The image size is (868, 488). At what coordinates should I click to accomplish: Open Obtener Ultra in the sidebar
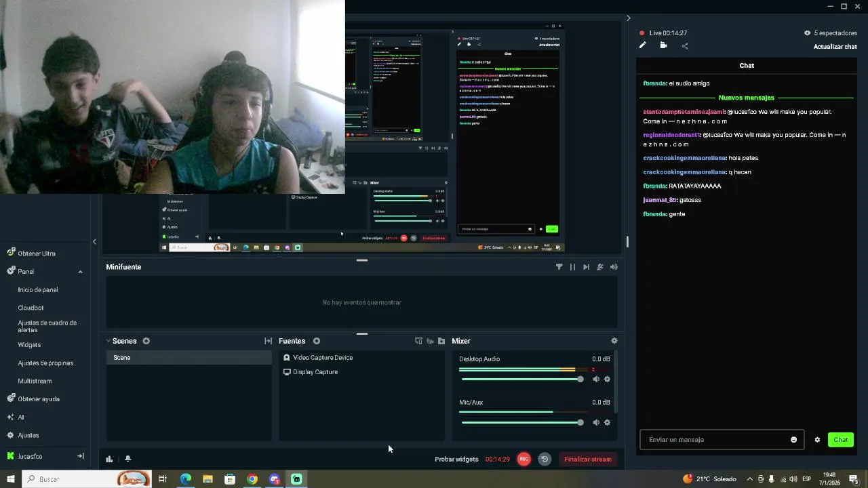pyautogui.click(x=37, y=253)
